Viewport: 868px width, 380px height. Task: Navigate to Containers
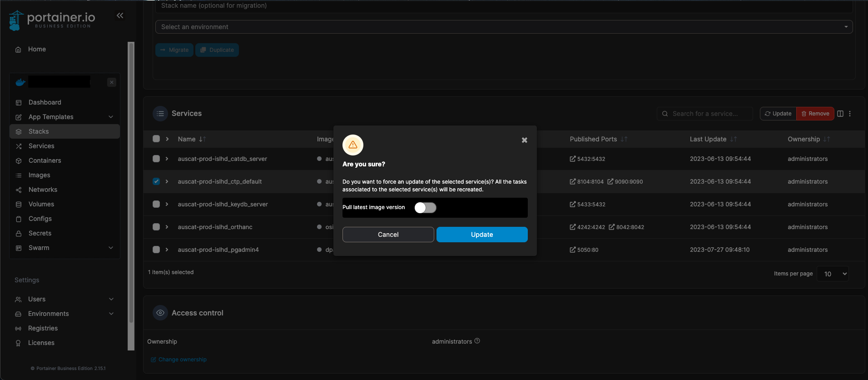pyautogui.click(x=45, y=160)
